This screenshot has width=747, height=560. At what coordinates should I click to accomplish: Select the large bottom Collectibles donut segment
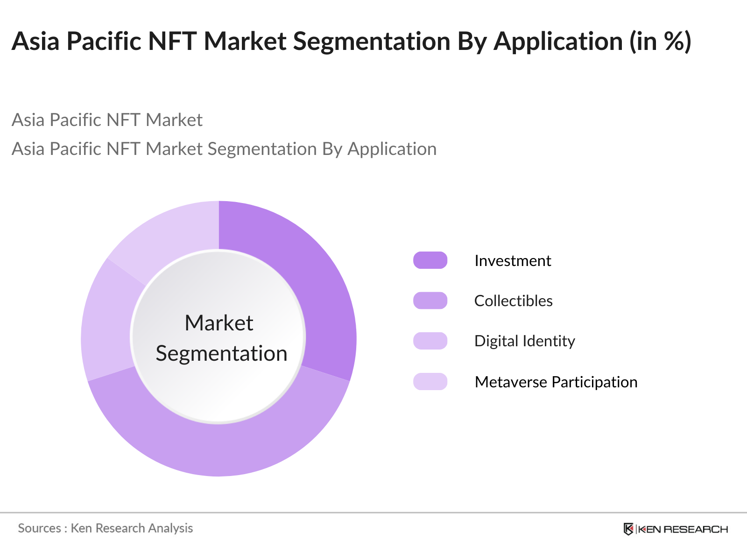click(219, 448)
